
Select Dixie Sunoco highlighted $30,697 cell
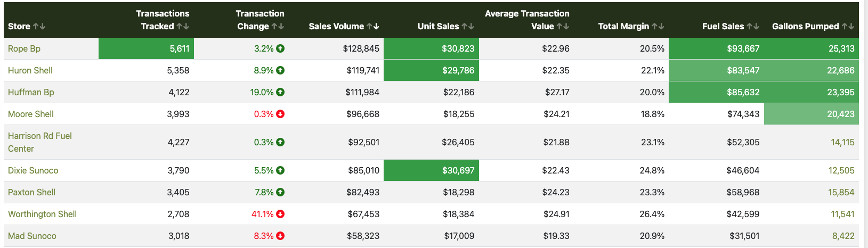431,170
